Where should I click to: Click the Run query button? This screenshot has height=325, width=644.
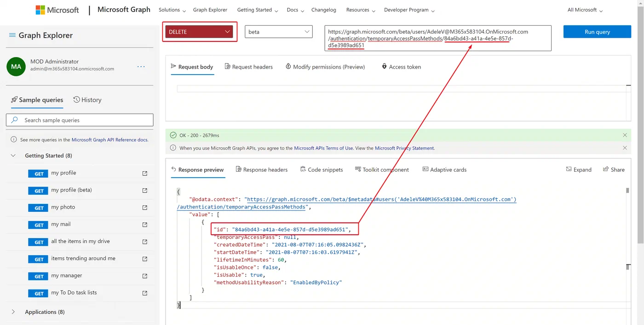[x=597, y=32]
